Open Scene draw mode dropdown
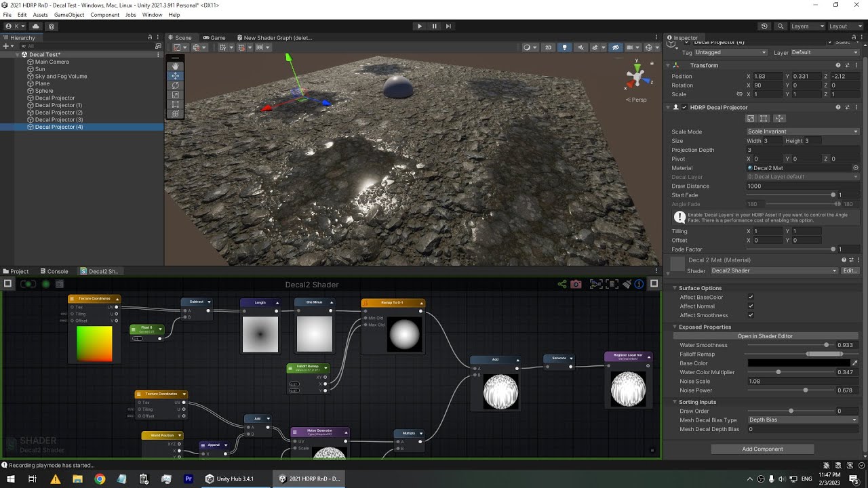This screenshot has height=488, width=868. [529, 47]
